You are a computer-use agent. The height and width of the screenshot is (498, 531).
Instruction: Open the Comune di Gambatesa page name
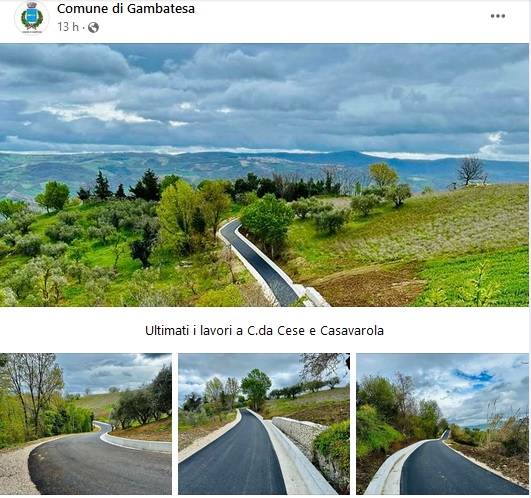[126, 9]
